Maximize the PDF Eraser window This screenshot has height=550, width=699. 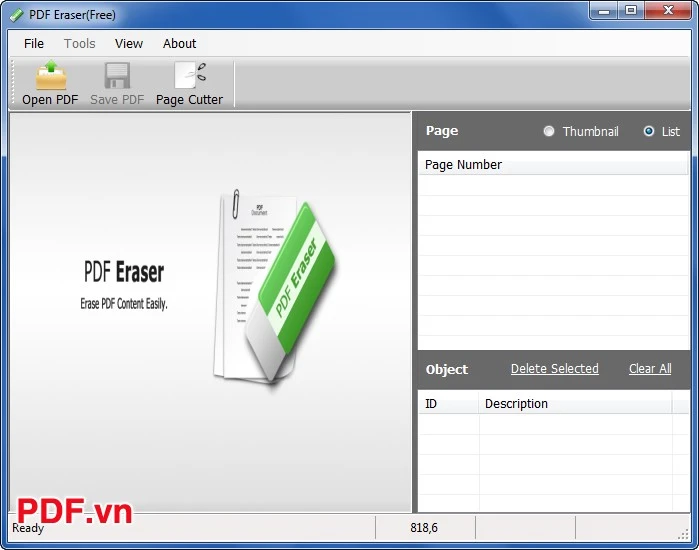point(630,11)
